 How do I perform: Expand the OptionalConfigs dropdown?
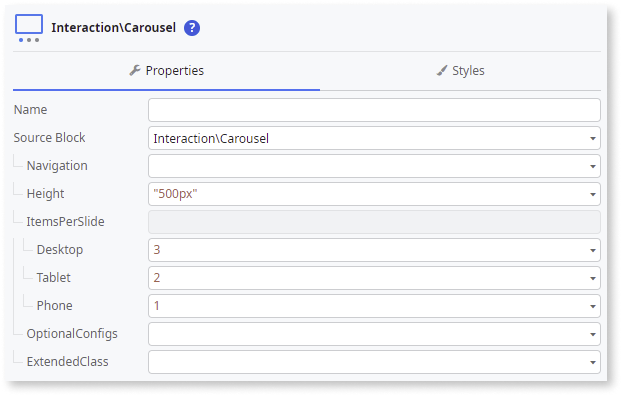374,334
